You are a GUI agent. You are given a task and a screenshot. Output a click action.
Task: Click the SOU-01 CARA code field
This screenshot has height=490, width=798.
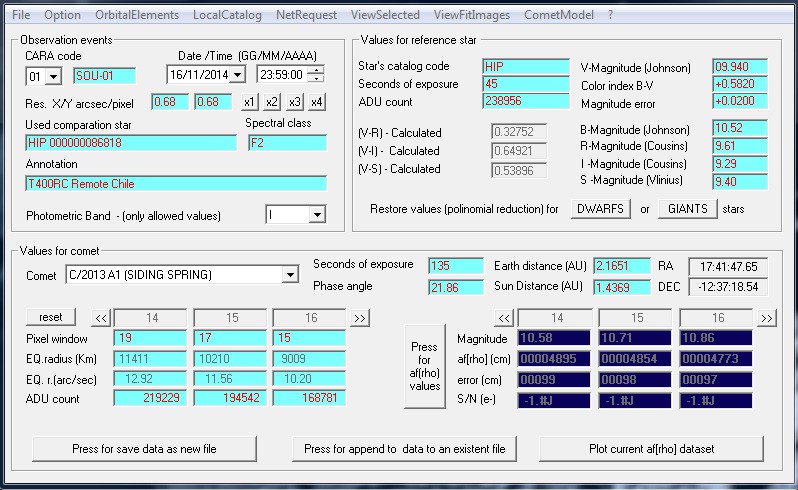[104, 76]
